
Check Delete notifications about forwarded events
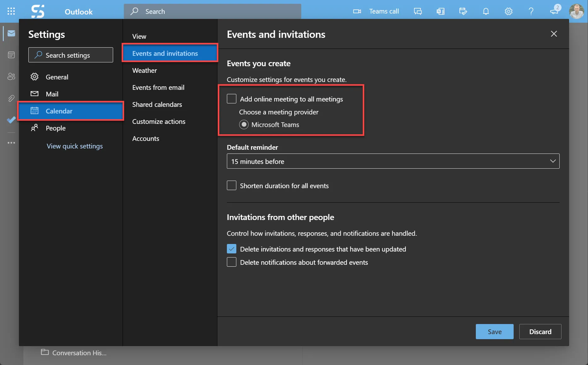[x=232, y=262]
